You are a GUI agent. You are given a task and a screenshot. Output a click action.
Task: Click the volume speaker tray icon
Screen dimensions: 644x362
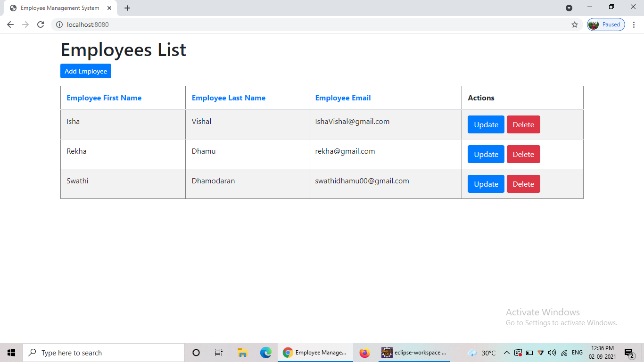coord(552,353)
